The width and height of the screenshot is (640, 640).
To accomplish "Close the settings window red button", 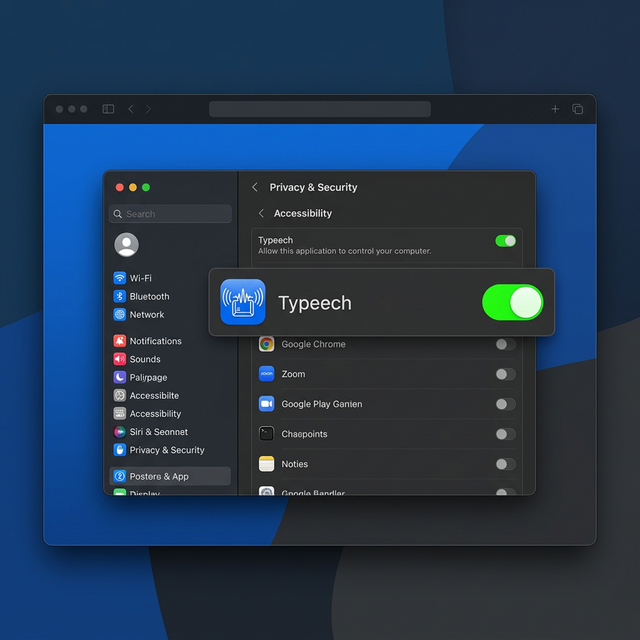I will (x=120, y=187).
